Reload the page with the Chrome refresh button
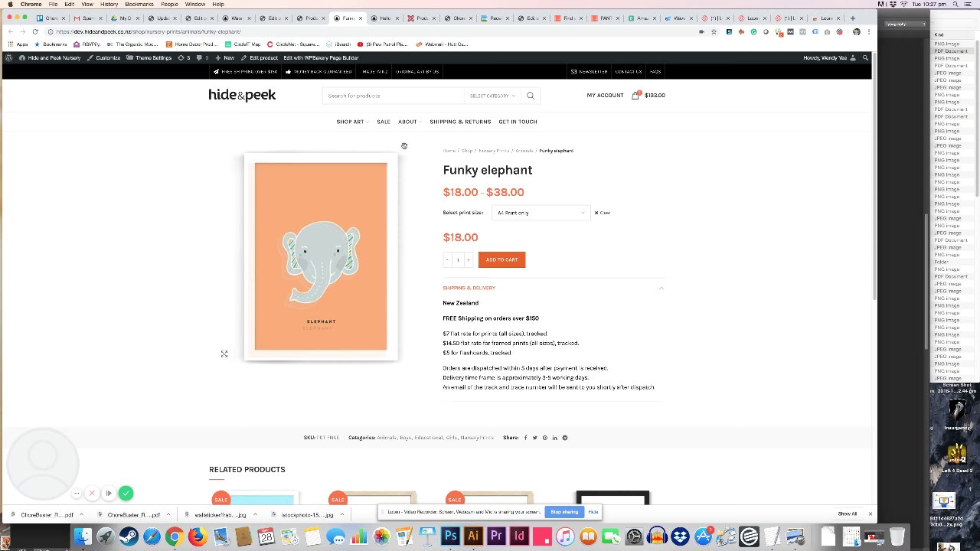980x551 pixels. click(x=35, y=31)
